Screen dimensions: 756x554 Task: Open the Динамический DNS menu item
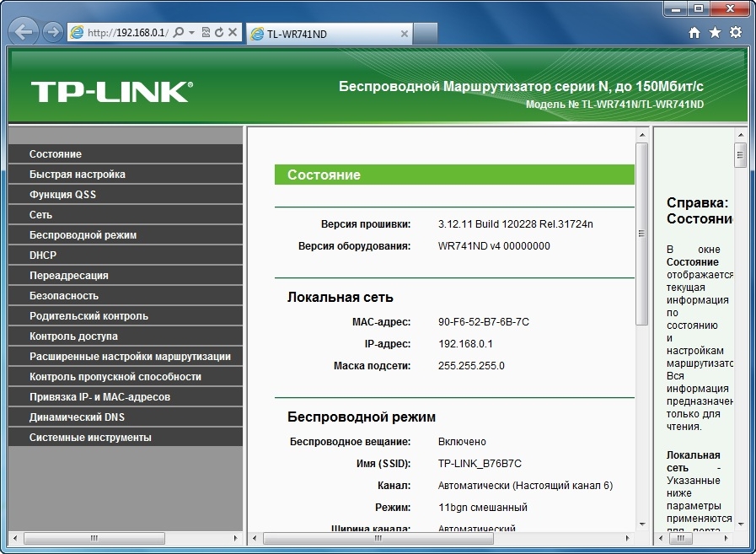point(126,417)
